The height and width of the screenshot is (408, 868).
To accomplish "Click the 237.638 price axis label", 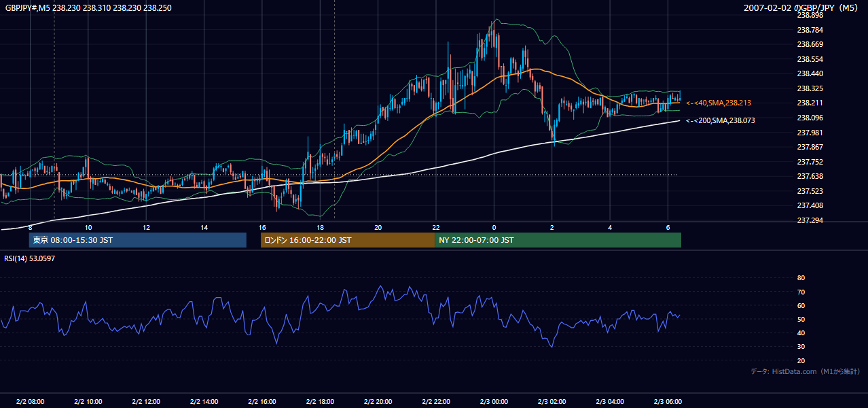I will point(810,176).
